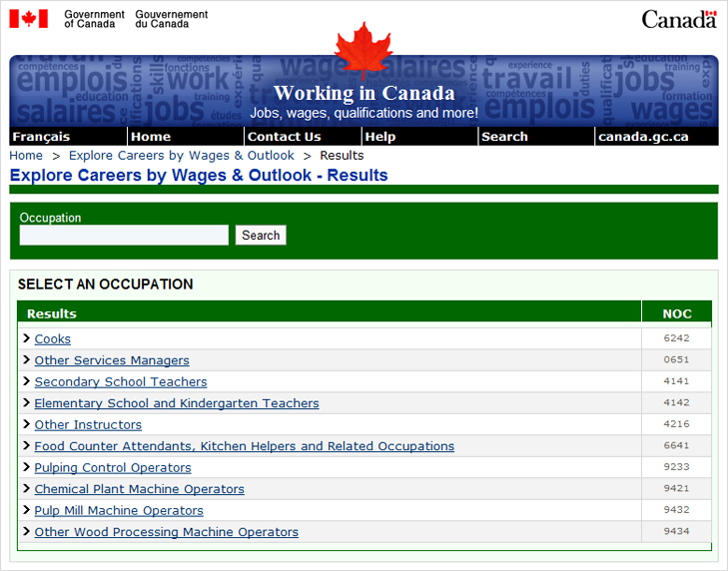Image resolution: width=728 pixels, height=571 pixels.
Task: Click NOC code 9432
Action: click(x=676, y=509)
